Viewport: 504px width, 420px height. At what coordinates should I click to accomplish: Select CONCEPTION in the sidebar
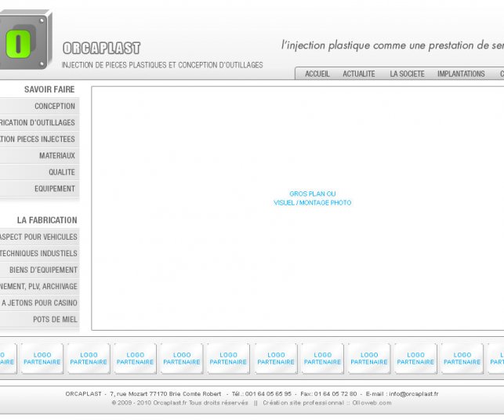point(54,107)
